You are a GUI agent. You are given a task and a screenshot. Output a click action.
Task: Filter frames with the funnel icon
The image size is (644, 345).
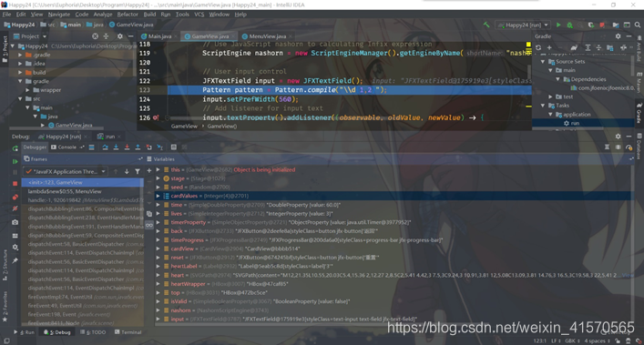coord(138,171)
